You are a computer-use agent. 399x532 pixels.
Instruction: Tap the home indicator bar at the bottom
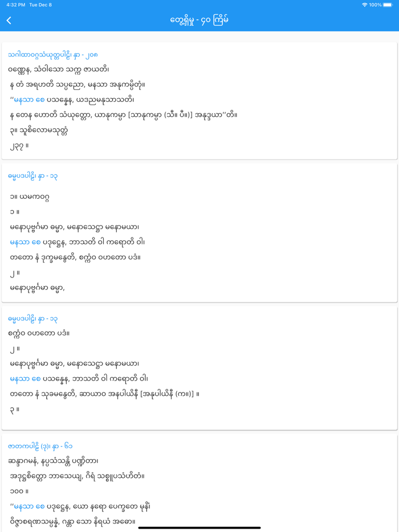199,526
